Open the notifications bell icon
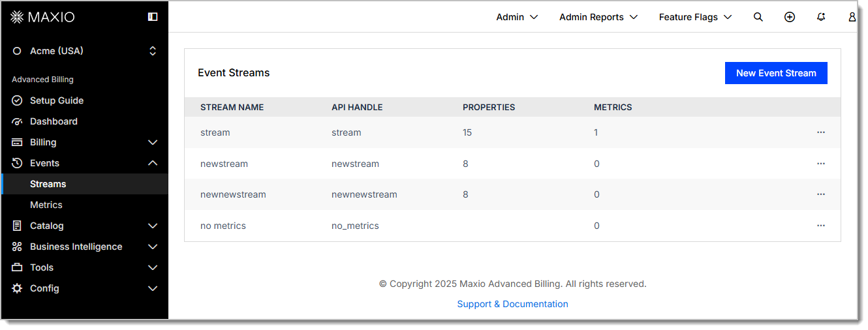Image resolution: width=868 pixels, height=330 pixels. pyautogui.click(x=821, y=17)
